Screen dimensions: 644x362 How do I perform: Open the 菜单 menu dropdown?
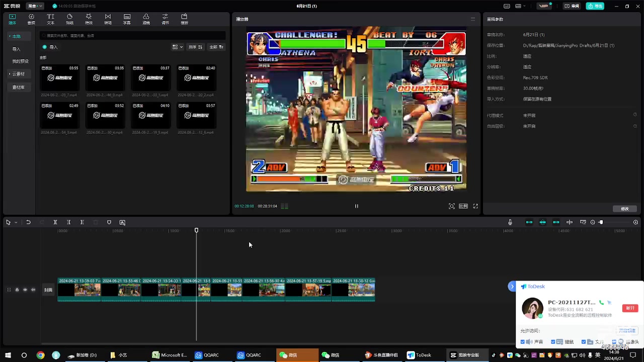[x=35, y=6]
